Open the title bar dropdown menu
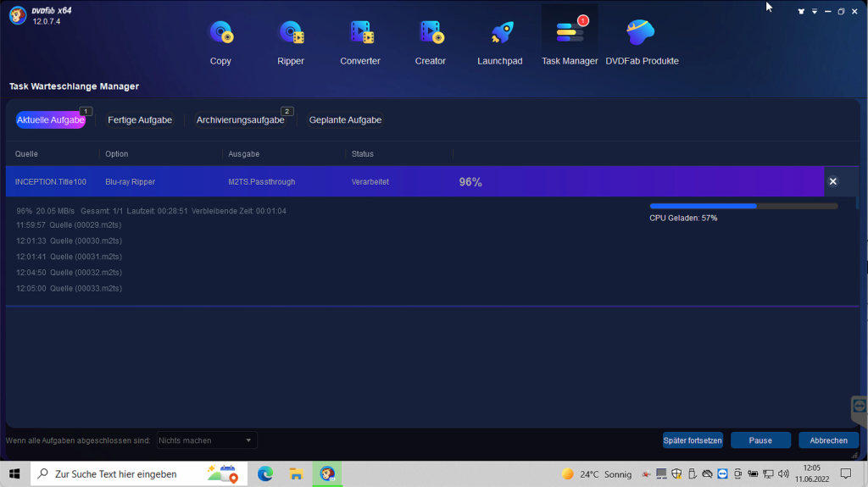 tap(815, 11)
